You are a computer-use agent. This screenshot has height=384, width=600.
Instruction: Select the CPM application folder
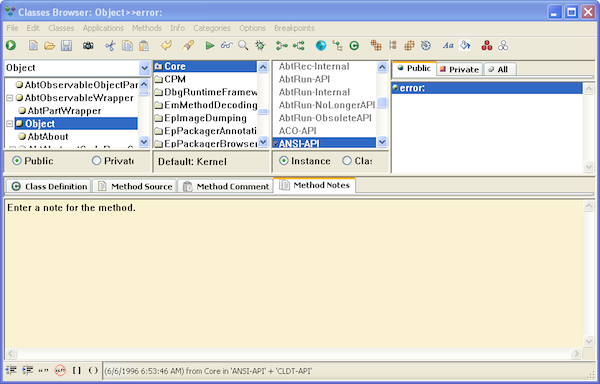point(175,79)
